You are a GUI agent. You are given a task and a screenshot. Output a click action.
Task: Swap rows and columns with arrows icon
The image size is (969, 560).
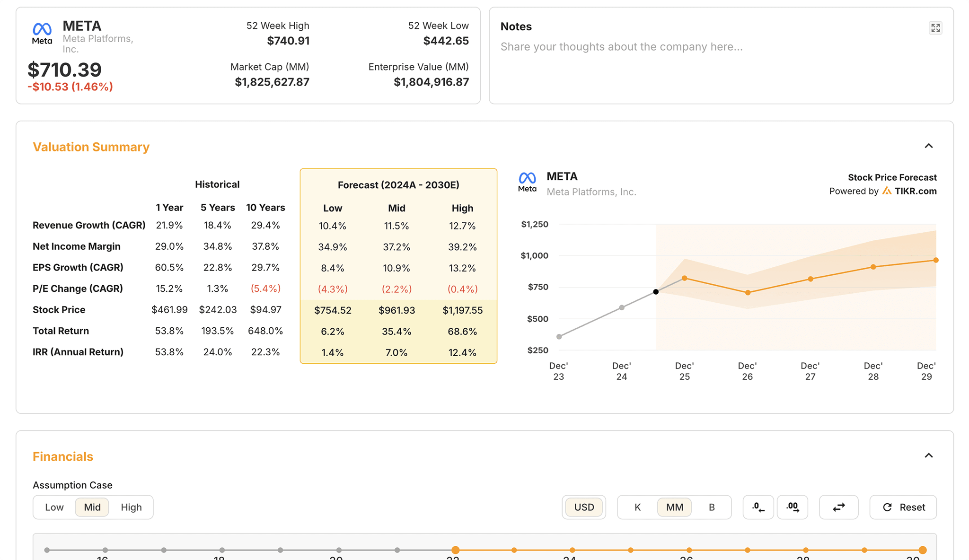click(x=838, y=507)
